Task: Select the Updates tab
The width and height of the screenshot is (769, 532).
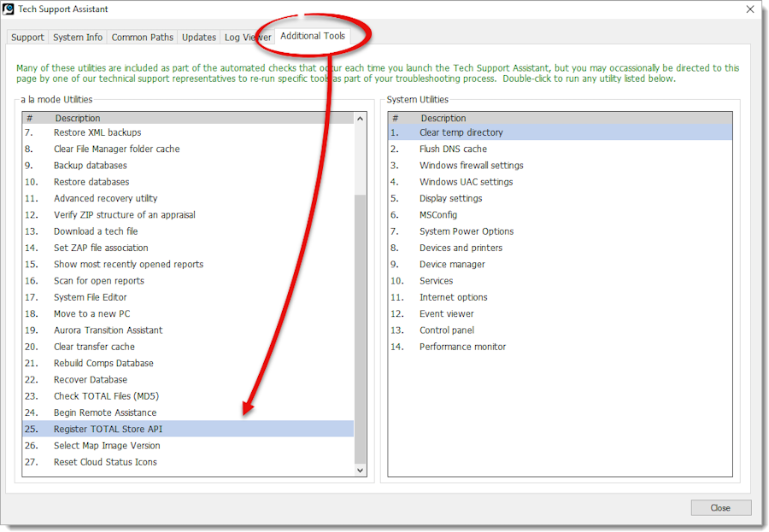Action: click(198, 38)
